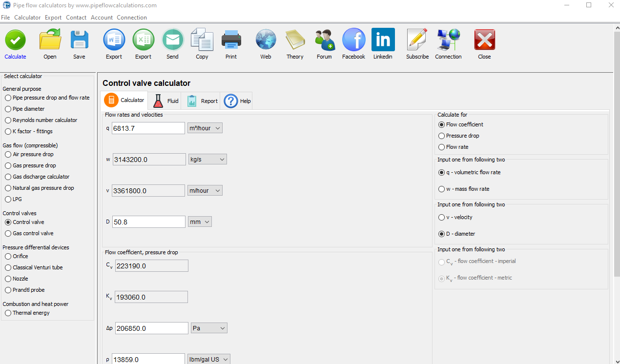
Task: Click the q volumetric flow rate field
Action: (x=148, y=128)
